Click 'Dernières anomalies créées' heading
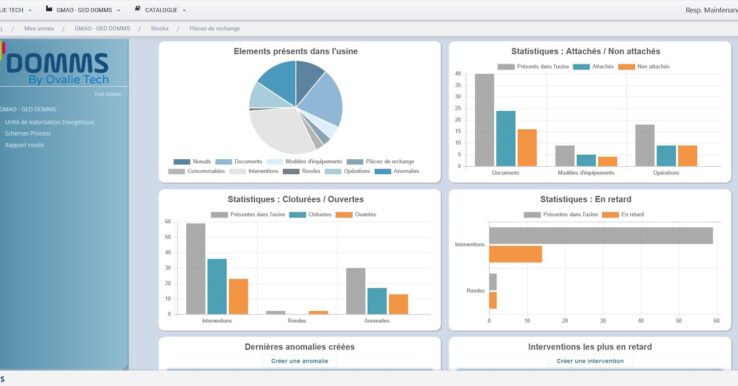This screenshot has width=738, height=386. point(299,347)
